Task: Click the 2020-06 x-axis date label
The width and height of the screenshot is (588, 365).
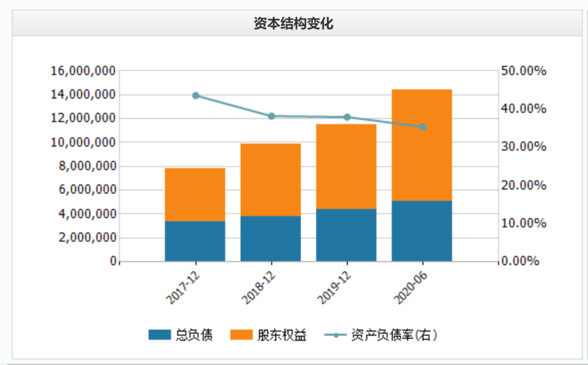Action: (410, 288)
